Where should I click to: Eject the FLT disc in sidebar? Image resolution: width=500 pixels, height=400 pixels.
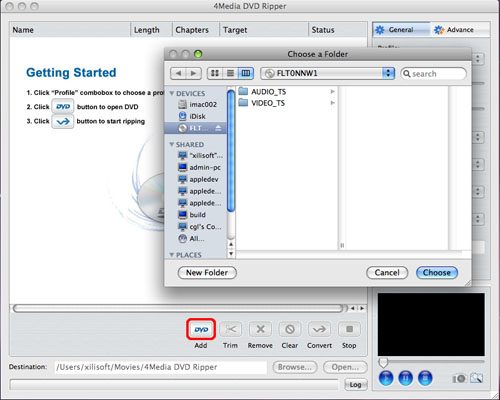click(x=218, y=128)
